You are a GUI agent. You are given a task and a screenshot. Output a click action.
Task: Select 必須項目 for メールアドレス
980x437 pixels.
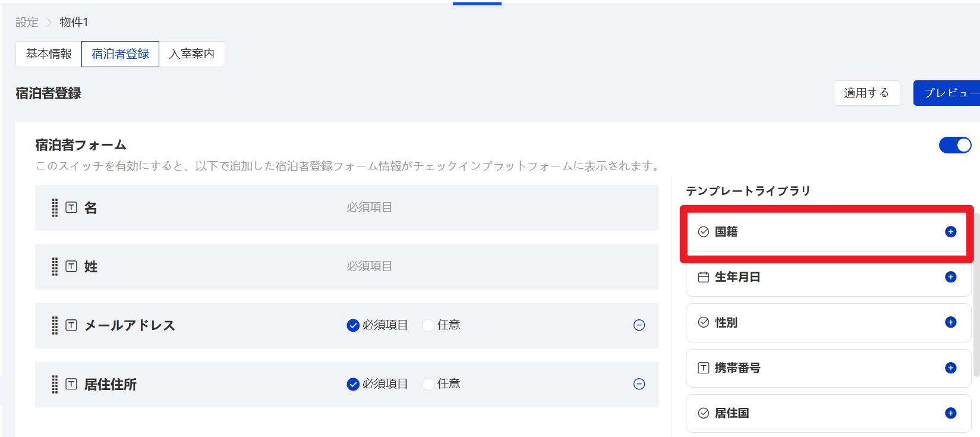[353, 325]
